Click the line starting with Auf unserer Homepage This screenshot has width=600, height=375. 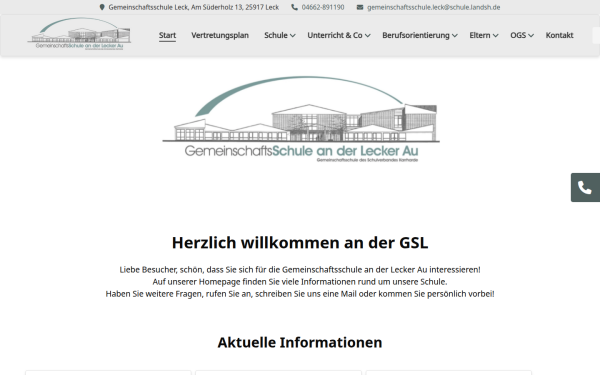[x=300, y=282]
